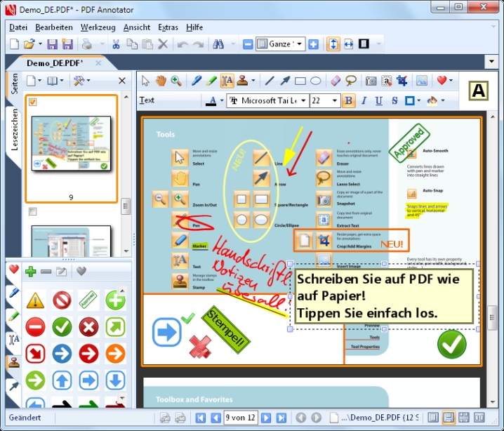Open the zoom level dropdown

click(x=300, y=44)
